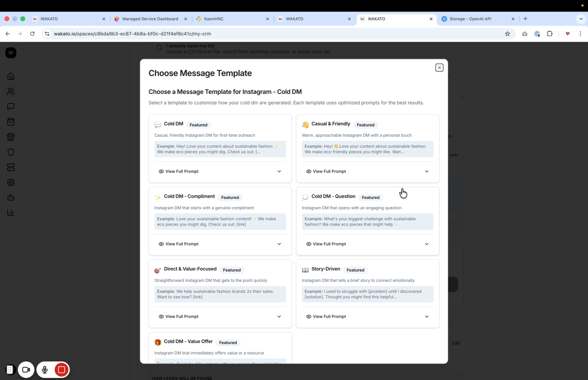
Task: Click the browser address bar URL
Action: pos(132,34)
